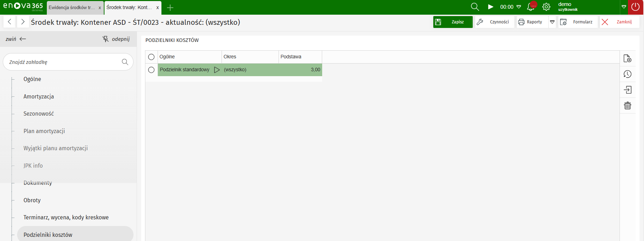644x241 pixels.
Task: Expand the Raporty dropdown arrow
Action: tap(552, 22)
